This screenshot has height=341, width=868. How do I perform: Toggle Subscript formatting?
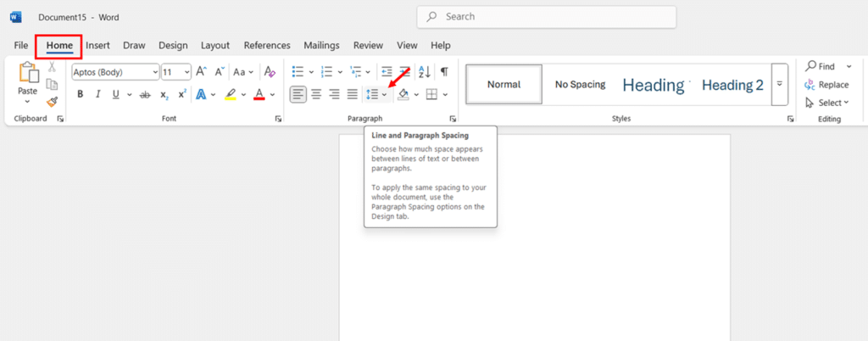pyautogui.click(x=164, y=95)
